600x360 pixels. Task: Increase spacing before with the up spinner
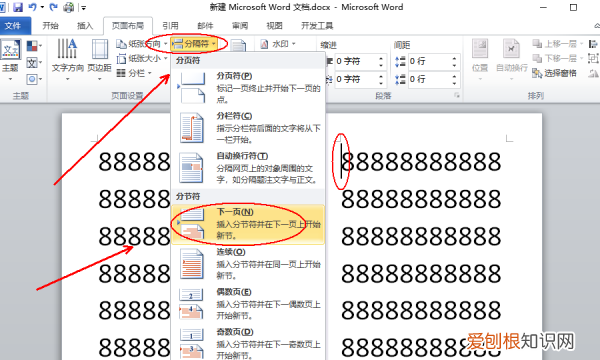(x=454, y=58)
